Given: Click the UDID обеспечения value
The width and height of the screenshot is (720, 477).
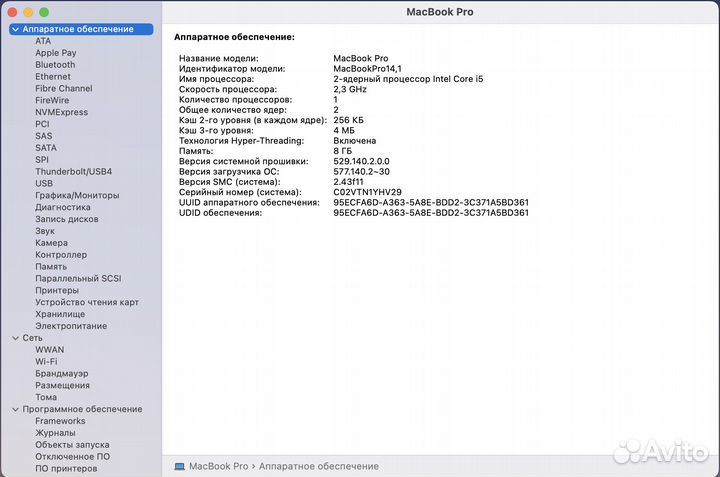Looking at the screenshot, I should (431, 213).
